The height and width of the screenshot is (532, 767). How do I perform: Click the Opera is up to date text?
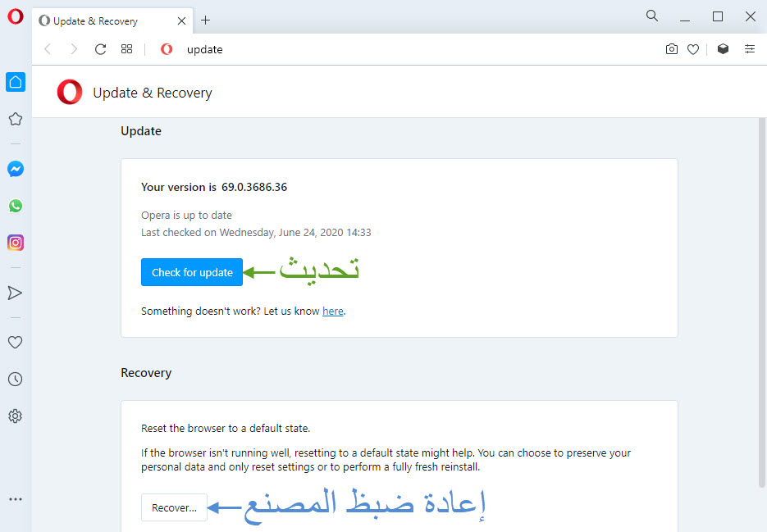click(x=186, y=215)
